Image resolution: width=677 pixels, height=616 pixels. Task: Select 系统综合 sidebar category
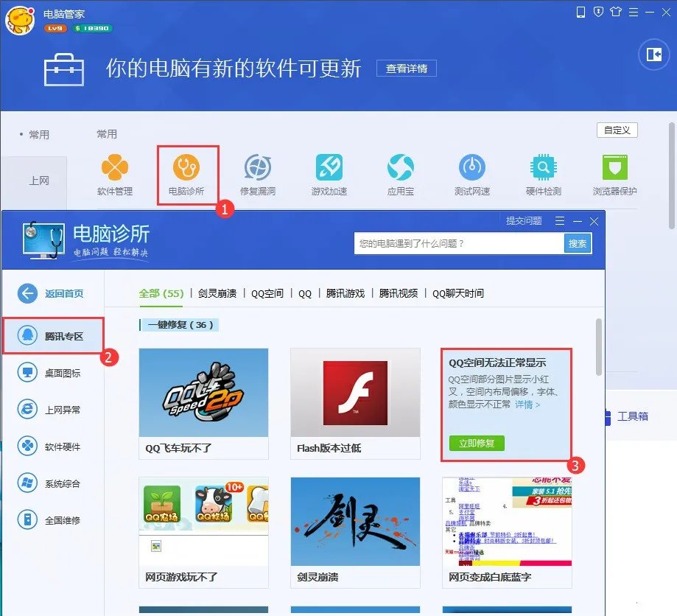click(x=54, y=483)
